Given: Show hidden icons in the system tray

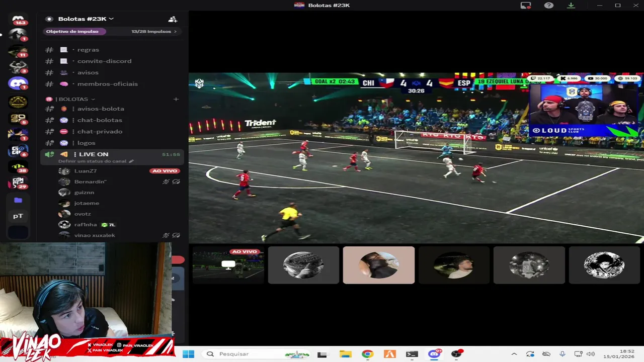Looking at the screenshot, I should point(514,354).
